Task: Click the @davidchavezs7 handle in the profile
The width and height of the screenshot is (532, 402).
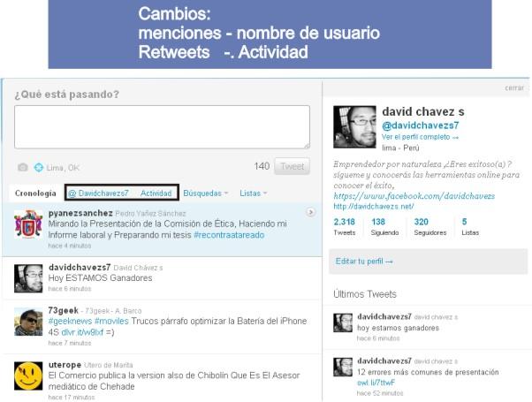Action: click(x=420, y=125)
